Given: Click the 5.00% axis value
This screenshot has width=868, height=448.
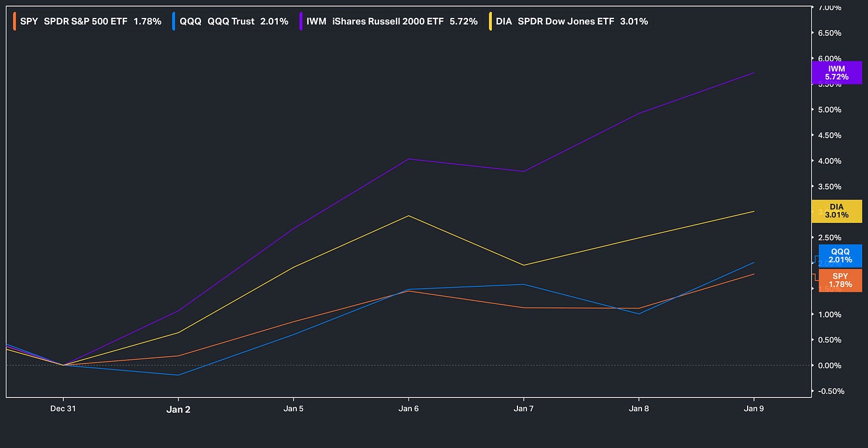Looking at the screenshot, I should pyautogui.click(x=830, y=110).
